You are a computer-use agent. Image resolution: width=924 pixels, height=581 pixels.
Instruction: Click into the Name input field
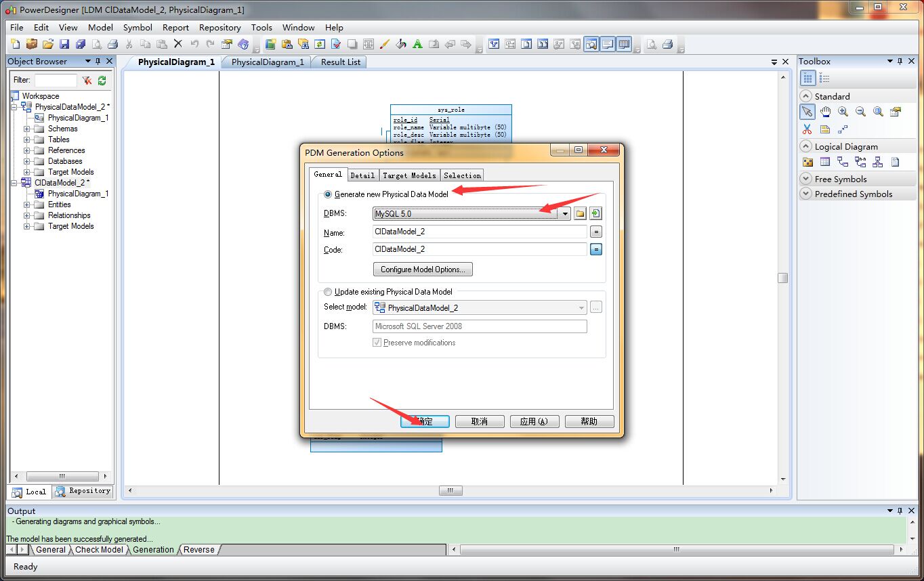pos(480,232)
